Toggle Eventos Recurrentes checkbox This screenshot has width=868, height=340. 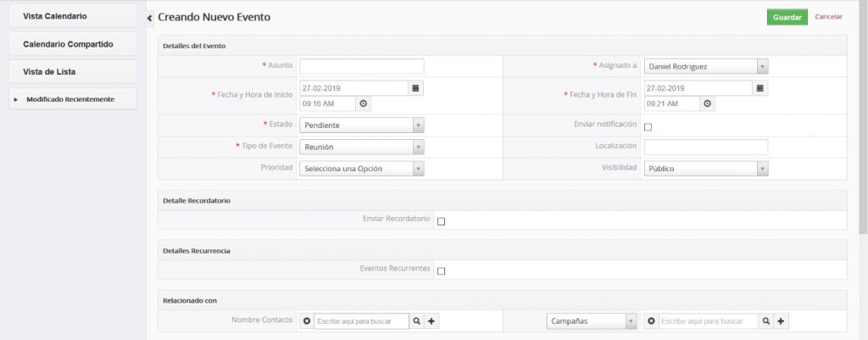(441, 270)
